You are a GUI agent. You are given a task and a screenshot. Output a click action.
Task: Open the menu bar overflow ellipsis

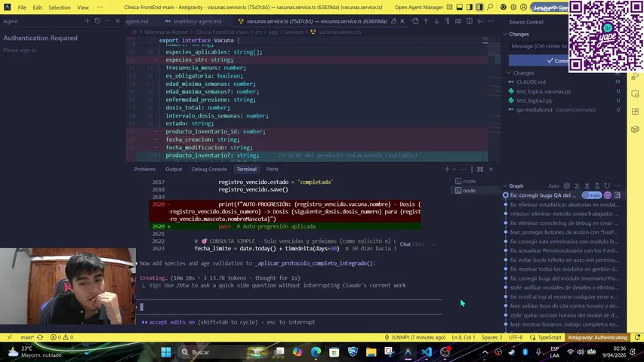(100, 8)
